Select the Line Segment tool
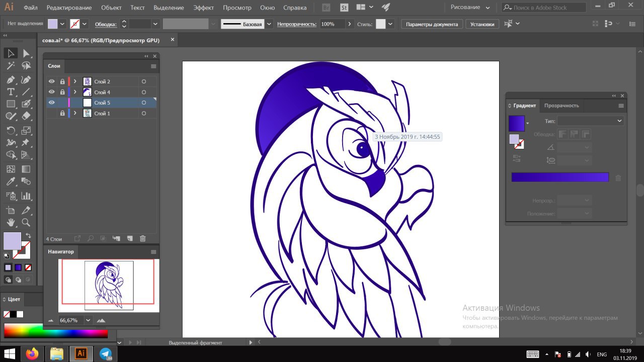Image resolution: width=644 pixels, height=362 pixels. tap(26, 92)
